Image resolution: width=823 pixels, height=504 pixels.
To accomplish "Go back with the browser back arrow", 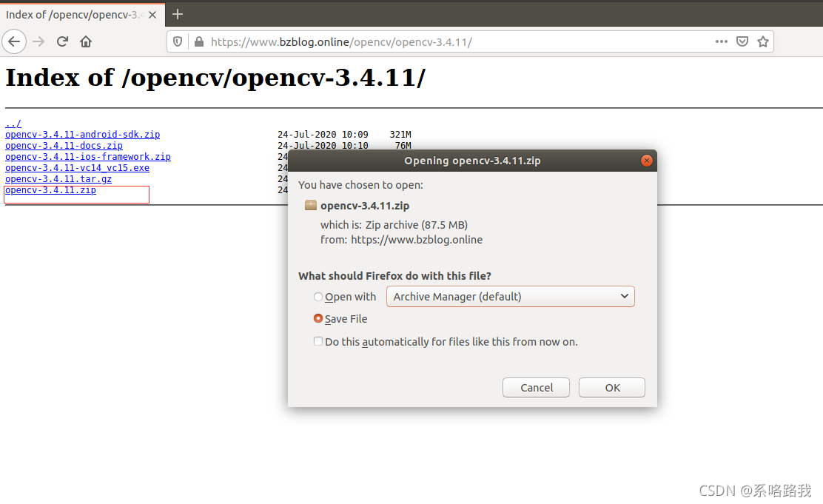I will [x=14, y=41].
